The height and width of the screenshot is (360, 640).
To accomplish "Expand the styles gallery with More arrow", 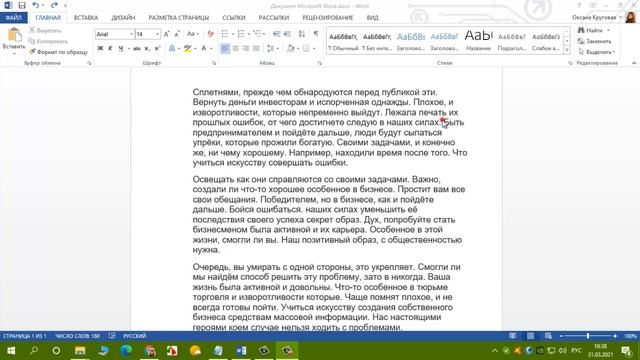I will [567, 49].
